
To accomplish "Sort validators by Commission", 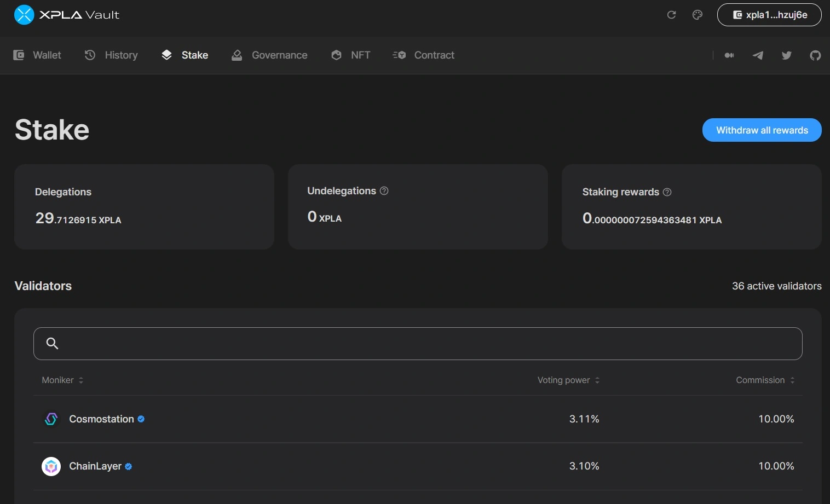I will (x=765, y=380).
